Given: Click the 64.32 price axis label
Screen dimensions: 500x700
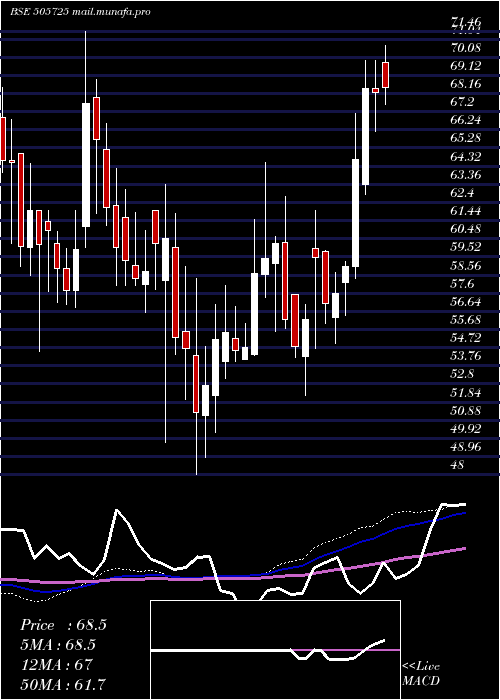Looking at the screenshot, I should (466, 157).
